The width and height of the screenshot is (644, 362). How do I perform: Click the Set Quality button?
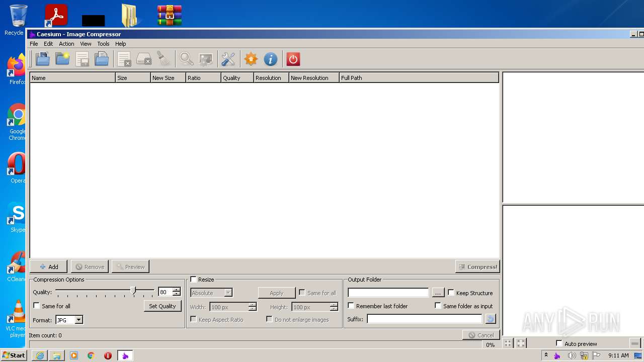[163, 306]
